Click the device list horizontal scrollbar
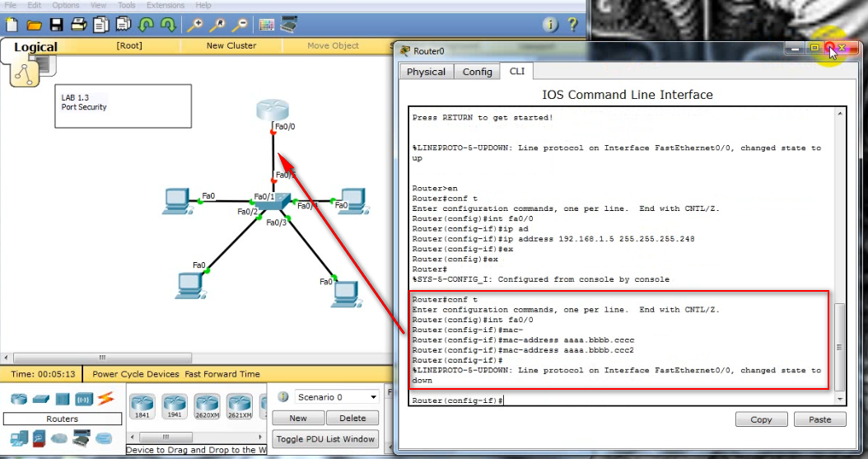Viewport: 868px width, 459px height. (197, 438)
